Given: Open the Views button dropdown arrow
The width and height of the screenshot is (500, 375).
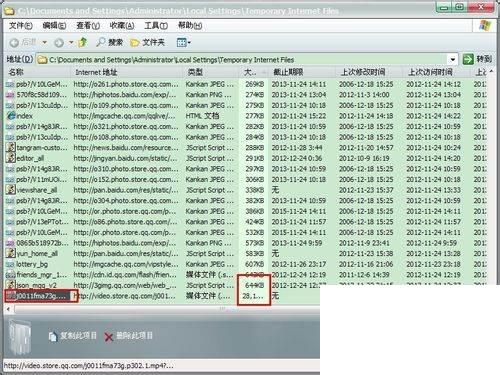Looking at the screenshot, I should pos(189,43).
